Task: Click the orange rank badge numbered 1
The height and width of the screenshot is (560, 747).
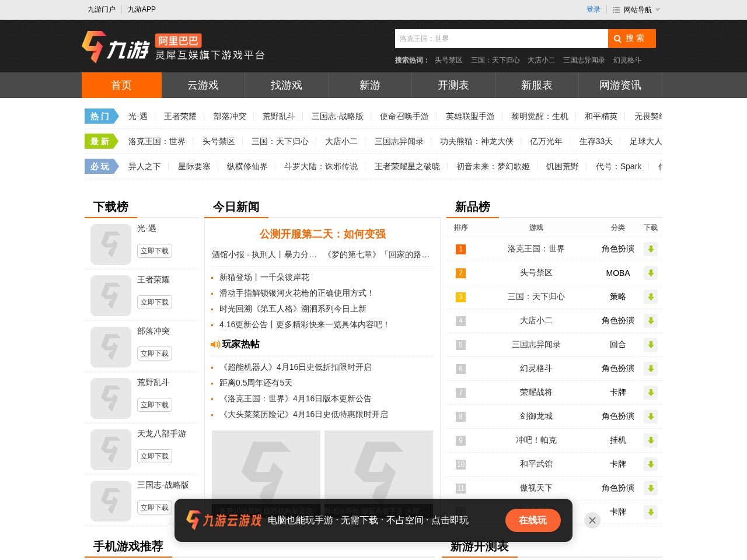Action: (x=460, y=249)
